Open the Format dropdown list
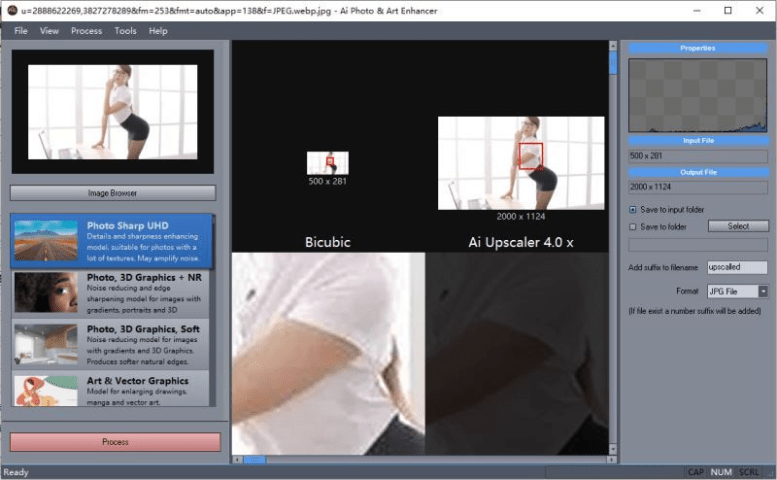This screenshot has width=777, height=480. click(763, 291)
